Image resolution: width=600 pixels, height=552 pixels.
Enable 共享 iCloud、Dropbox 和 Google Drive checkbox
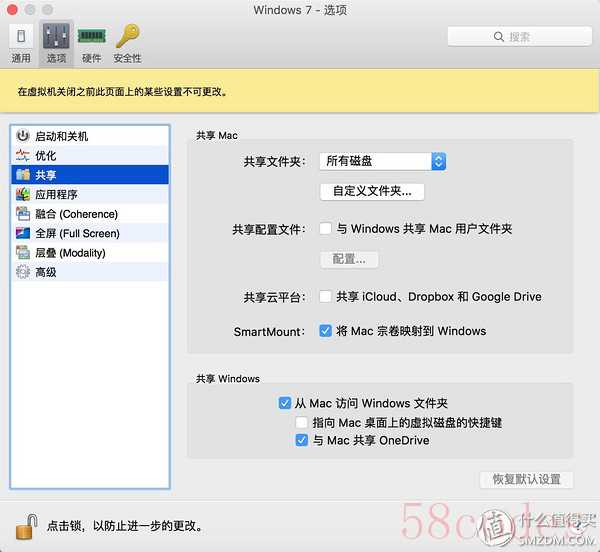[x=326, y=296]
